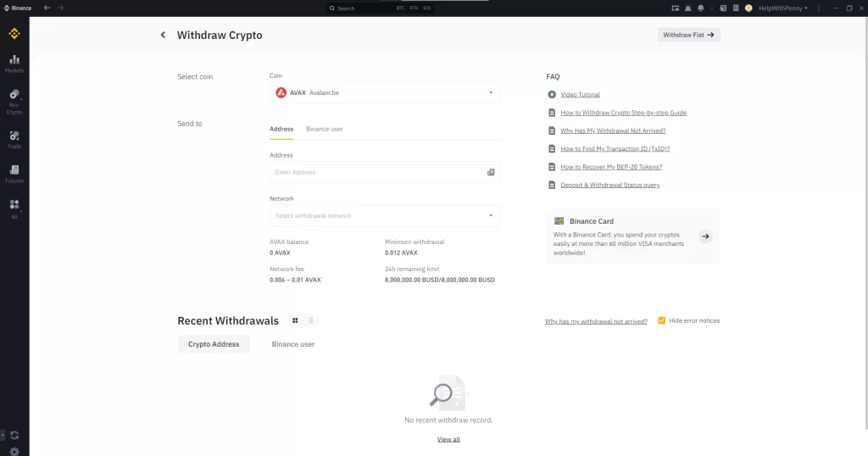Click the yellow profile avatar icon
This screenshot has height=456, width=868.
[x=748, y=8]
